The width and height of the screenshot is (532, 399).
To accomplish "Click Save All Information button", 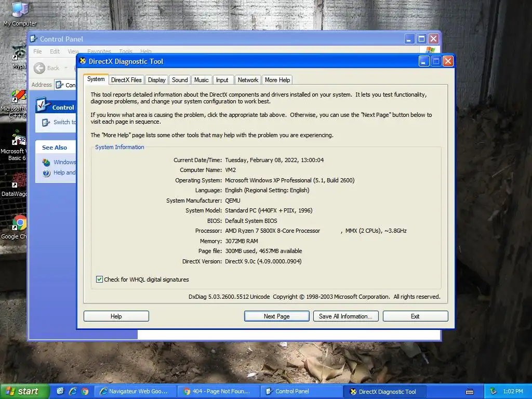I will pos(345,316).
